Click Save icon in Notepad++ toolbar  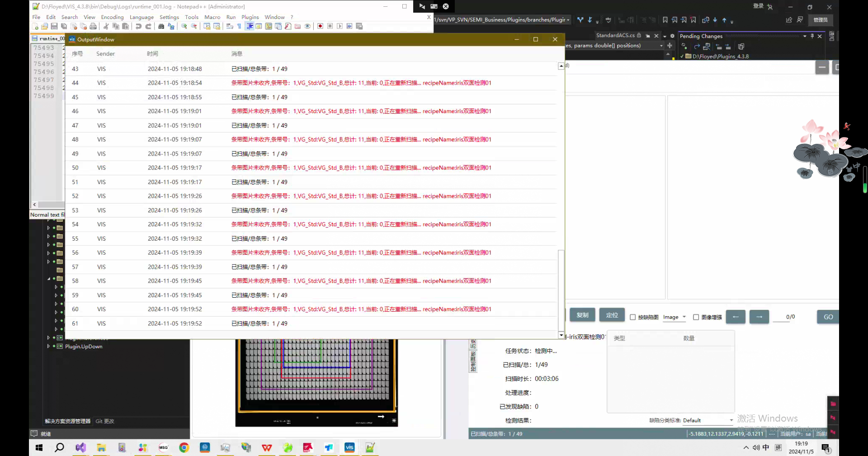54,26
